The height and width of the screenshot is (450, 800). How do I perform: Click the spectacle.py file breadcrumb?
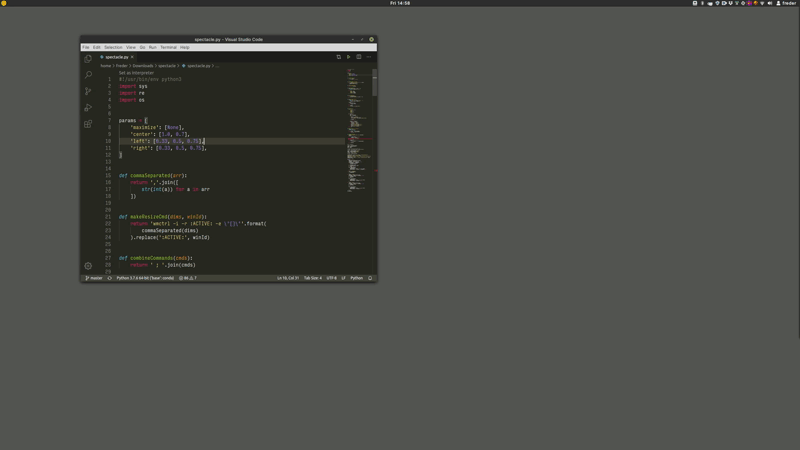click(196, 66)
